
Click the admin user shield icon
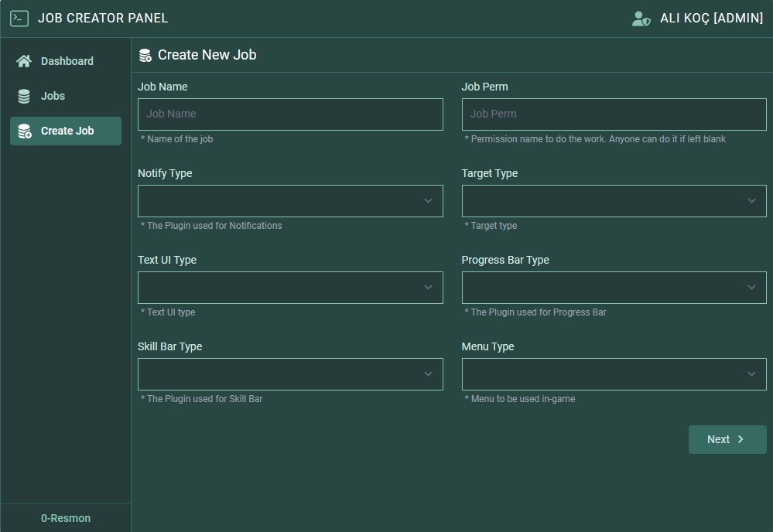641,19
